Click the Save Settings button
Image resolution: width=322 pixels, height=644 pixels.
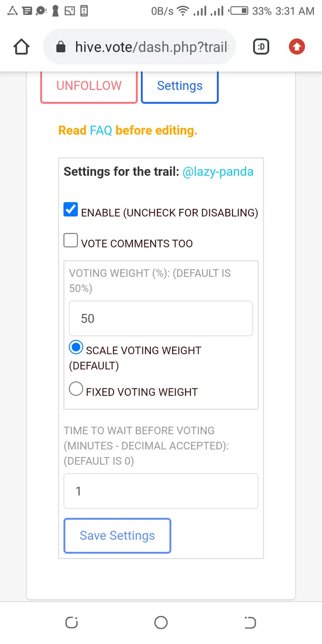pyautogui.click(x=117, y=536)
